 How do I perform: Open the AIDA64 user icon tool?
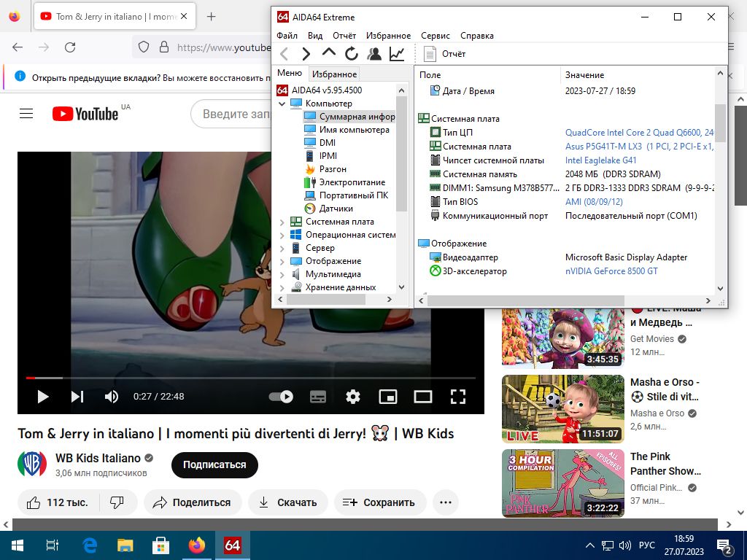(374, 54)
